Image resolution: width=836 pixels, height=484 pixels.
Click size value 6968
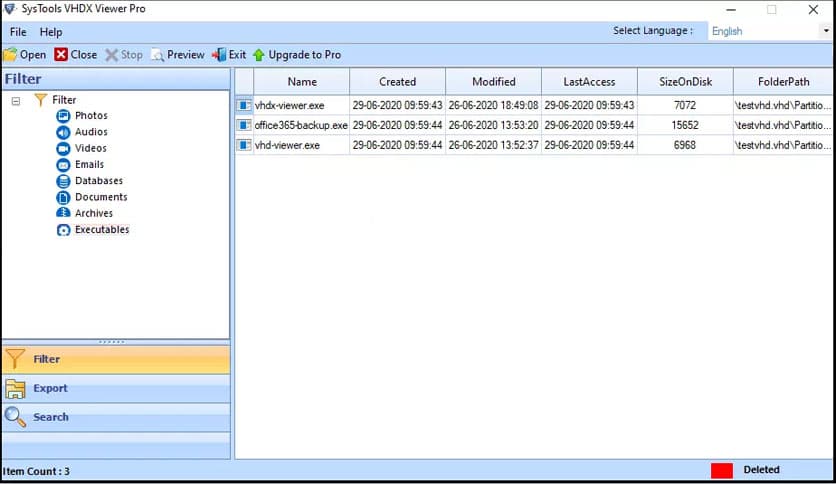685,145
